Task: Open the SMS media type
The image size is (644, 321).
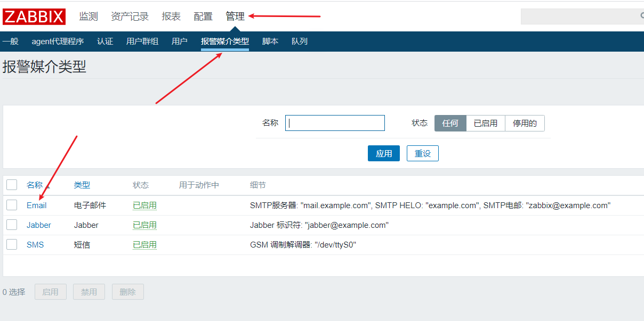Action: pos(35,244)
